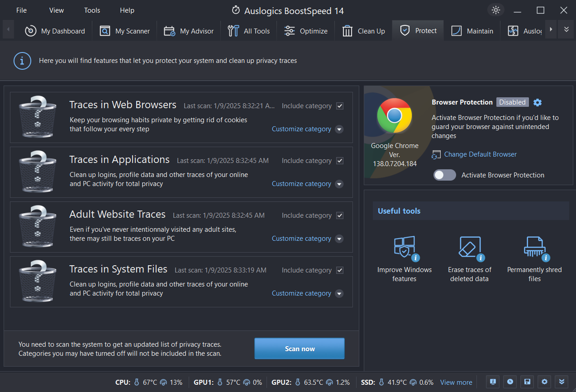Toggle the light theme sun icon

click(495, 10)
